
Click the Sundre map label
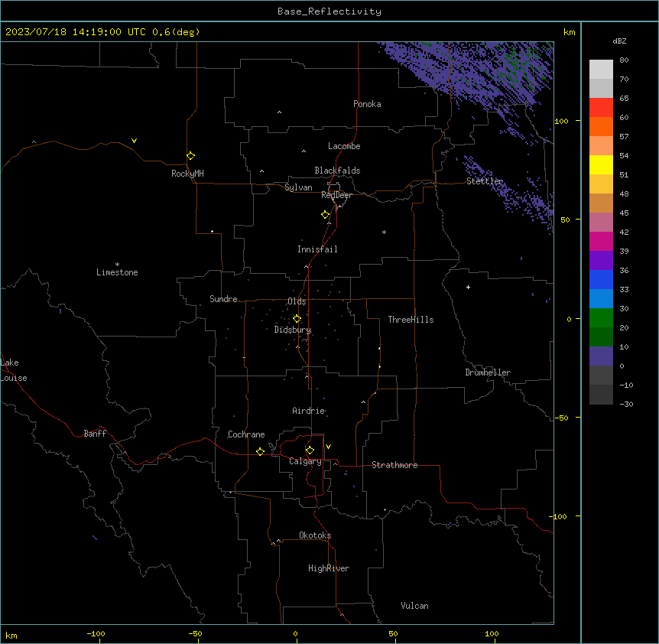click(x=223, y=299)
